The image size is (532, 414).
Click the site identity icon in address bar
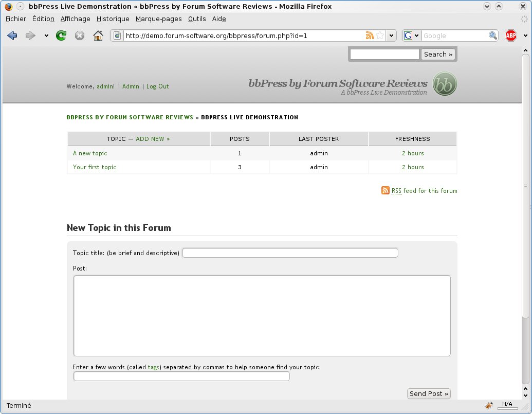[x=117, y=35]
